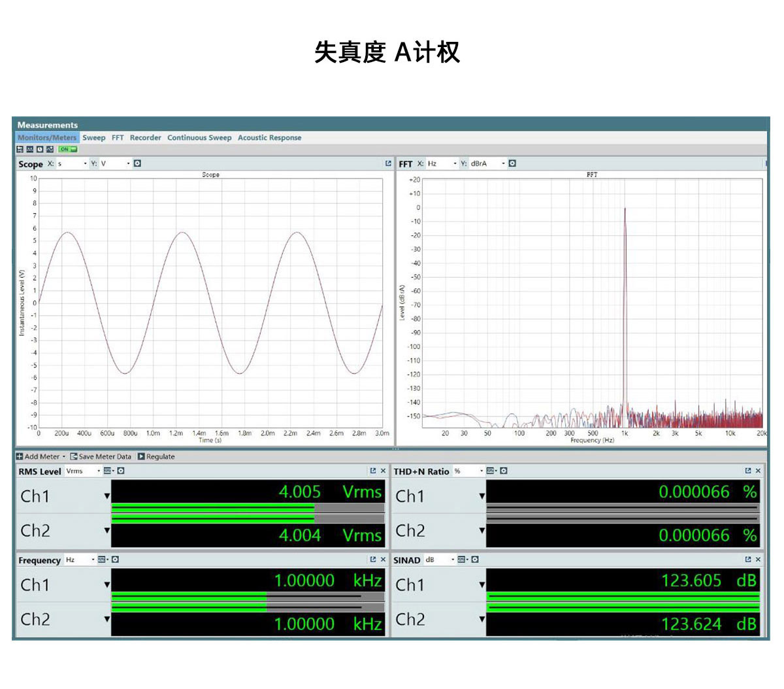
Task: Click the clock-style third toolbar icon
Action: 40,149
